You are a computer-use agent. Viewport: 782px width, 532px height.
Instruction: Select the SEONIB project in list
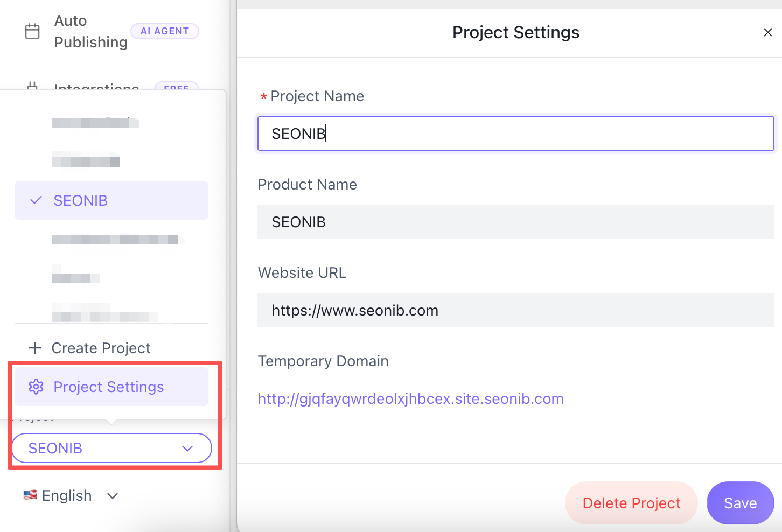click(81, 200)
